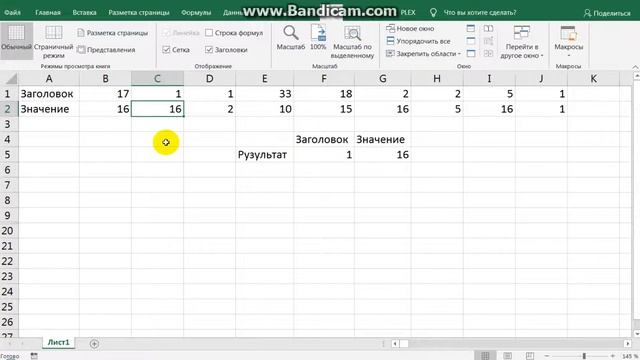Toggle the Линейка ruler checkbox
640x360 pixels.
[166, 33]
